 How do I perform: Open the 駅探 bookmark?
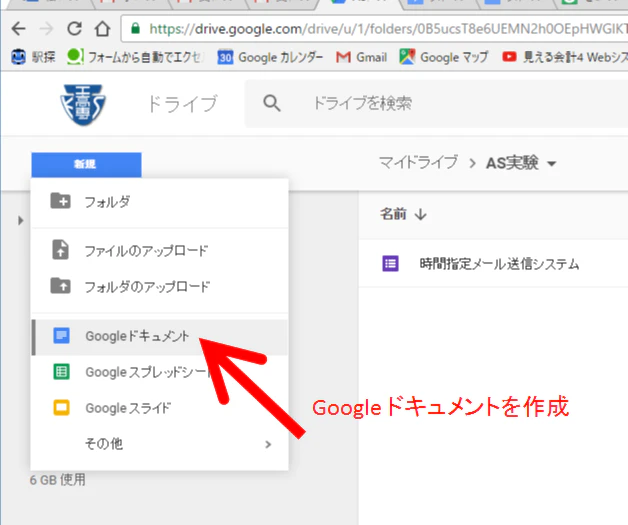pos(33,57)
